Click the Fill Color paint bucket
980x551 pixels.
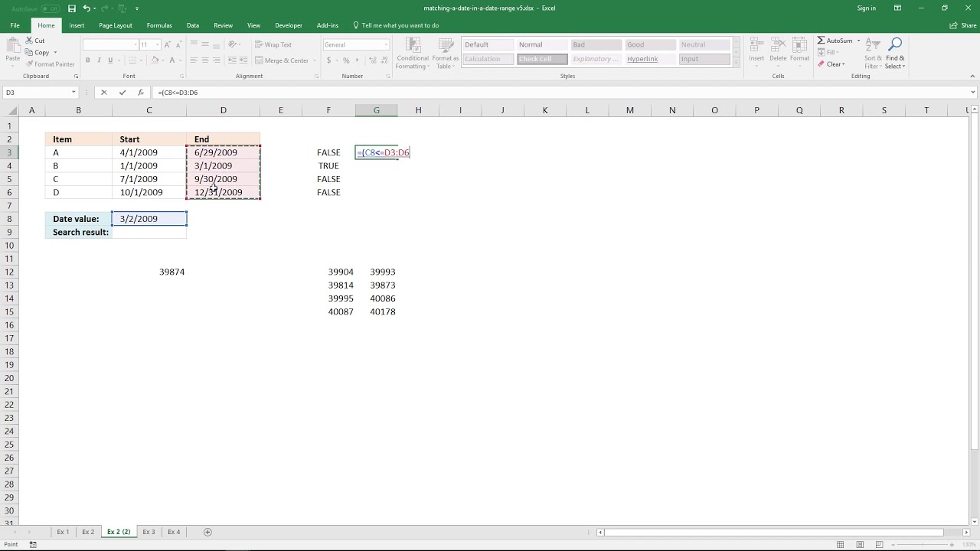click(x=155, y=60)
